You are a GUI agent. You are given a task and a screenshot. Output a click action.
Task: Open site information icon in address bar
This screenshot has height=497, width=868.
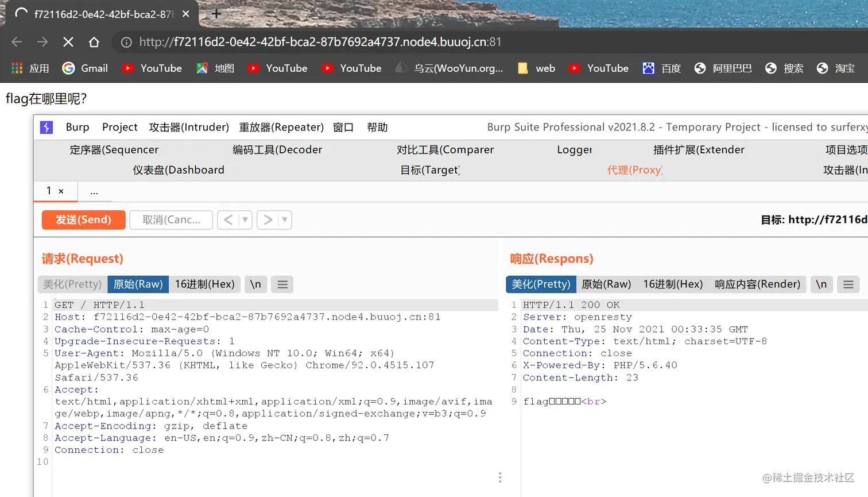click(126, 42)
